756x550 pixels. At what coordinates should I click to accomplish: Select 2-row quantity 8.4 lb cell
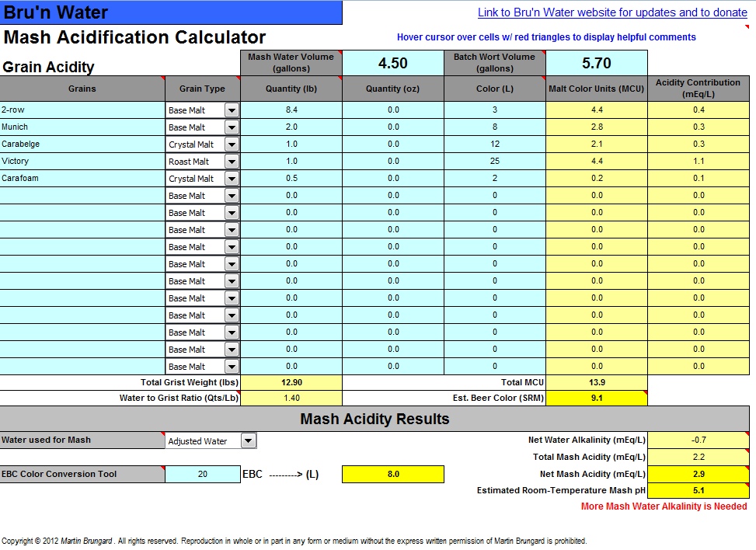coord(291,110)
